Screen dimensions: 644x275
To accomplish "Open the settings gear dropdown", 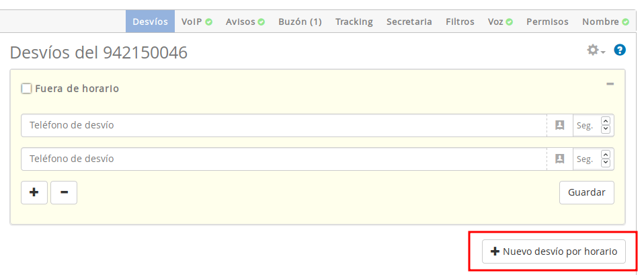I will click(596, 50).
